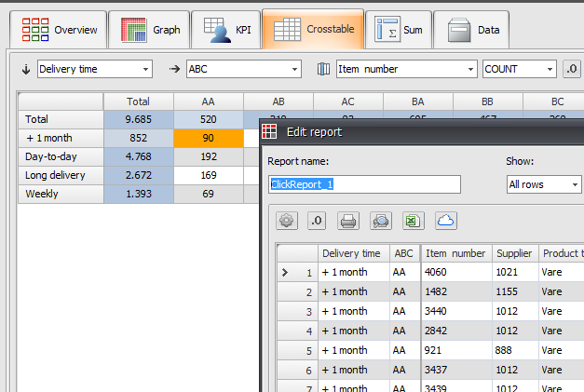Viewport: 584px width, 392px height.
Task: Click supplier 1021 in row 1
Action: pos(515,272)
